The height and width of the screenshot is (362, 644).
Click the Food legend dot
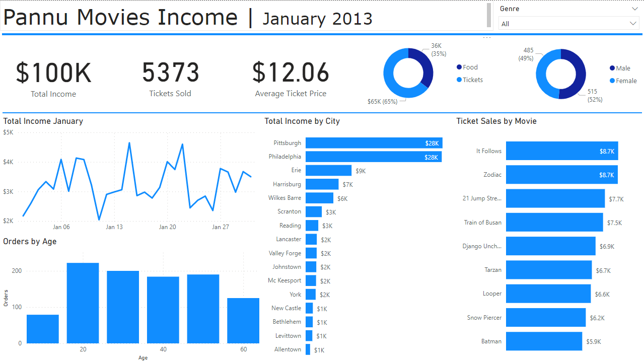(x=459, y=67)
